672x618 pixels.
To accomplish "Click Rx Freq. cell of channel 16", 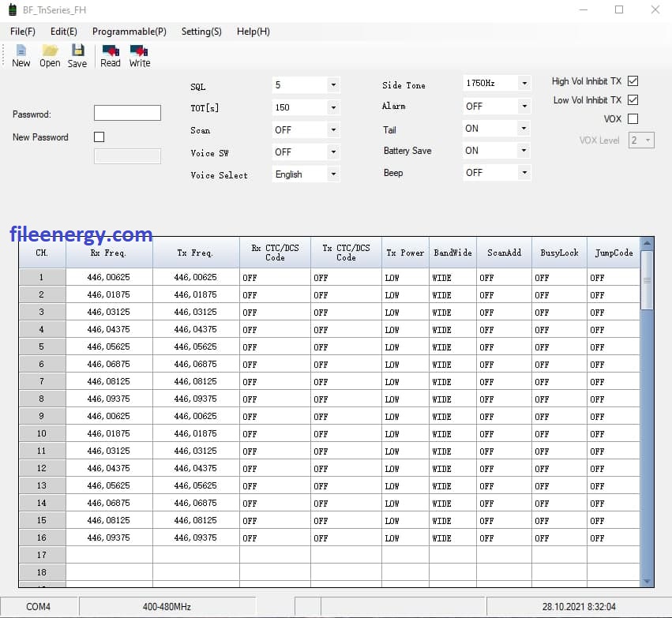I will pos(109,537).
